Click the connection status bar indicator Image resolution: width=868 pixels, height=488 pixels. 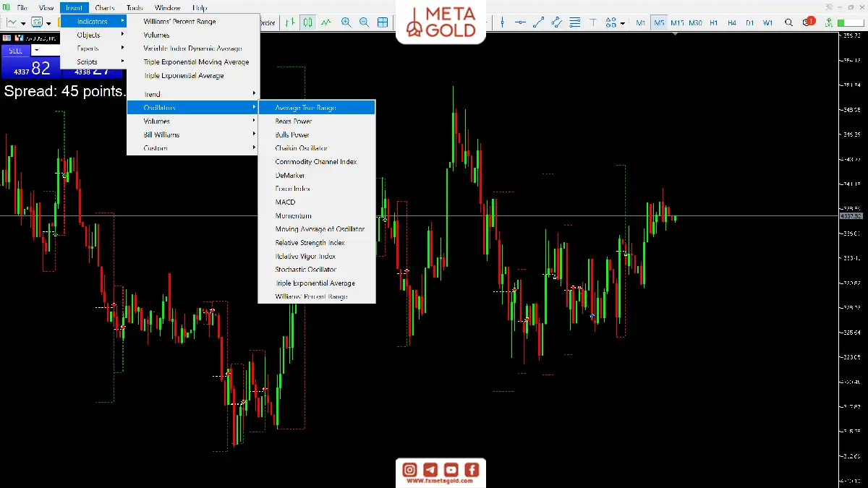851,22
